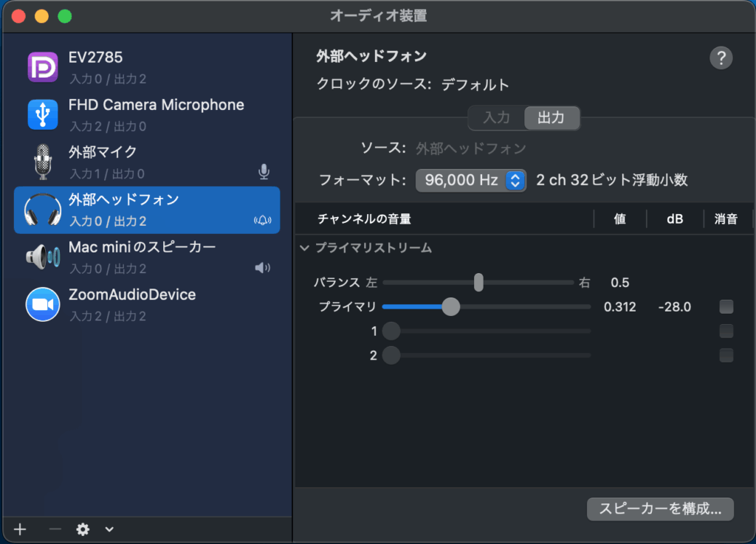Open the chevron menu beside the gear
Screen dimensions: 756x544
pos(109,528)
